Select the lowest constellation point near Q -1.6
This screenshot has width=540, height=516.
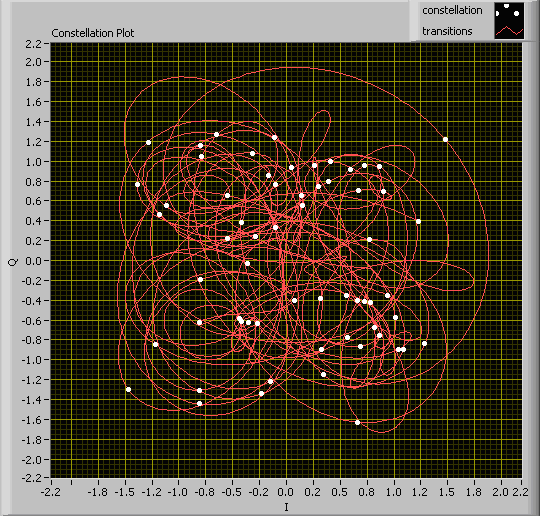(357, 422)
